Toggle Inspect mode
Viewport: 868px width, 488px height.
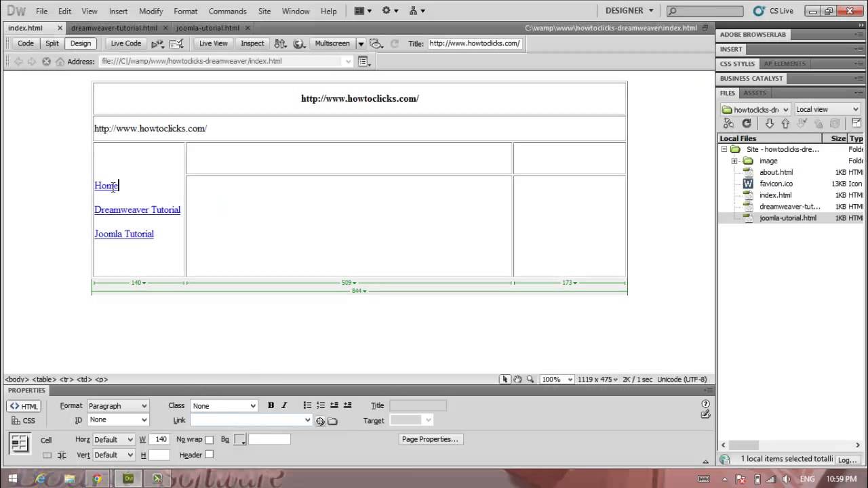point(252,43)
